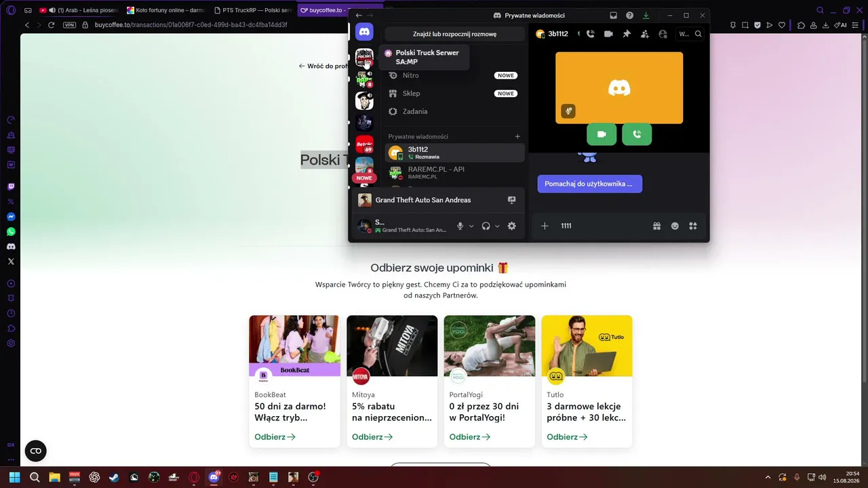Turn on camera in the call
The height and width of the screenshot is (488, 868).
click(x=601, y=134)
